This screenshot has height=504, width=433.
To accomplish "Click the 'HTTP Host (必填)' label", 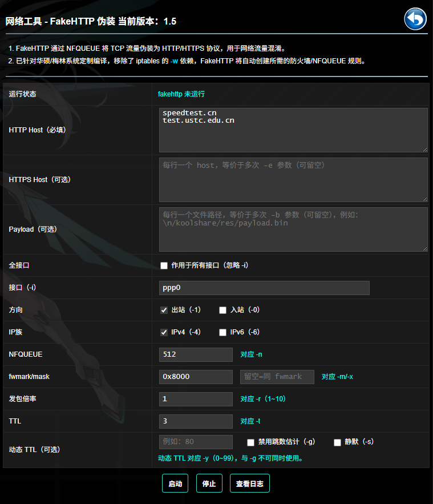I will (x=37, y=130).
